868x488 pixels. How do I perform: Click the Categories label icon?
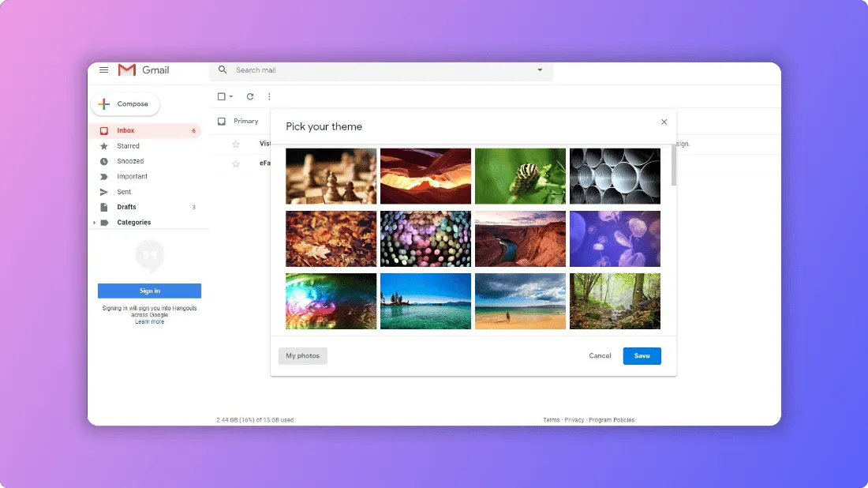pyautogui.click(x=104, y=223)
